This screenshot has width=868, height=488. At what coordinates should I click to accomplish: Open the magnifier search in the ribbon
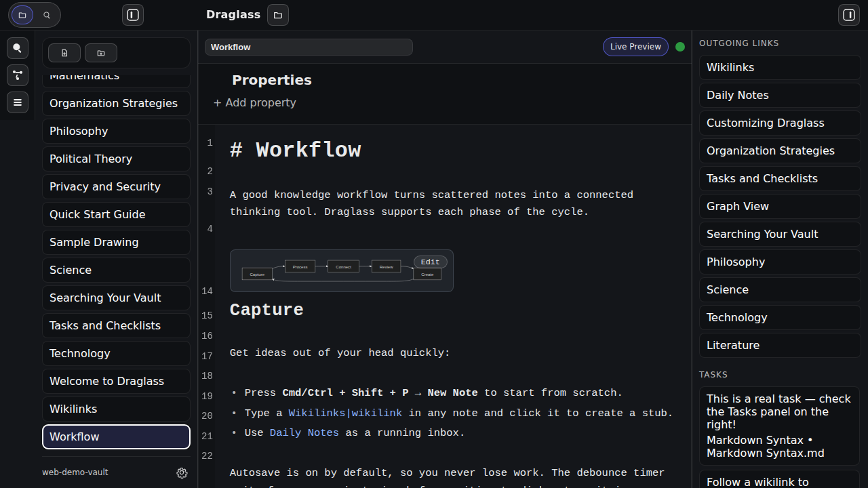(18, 48)
